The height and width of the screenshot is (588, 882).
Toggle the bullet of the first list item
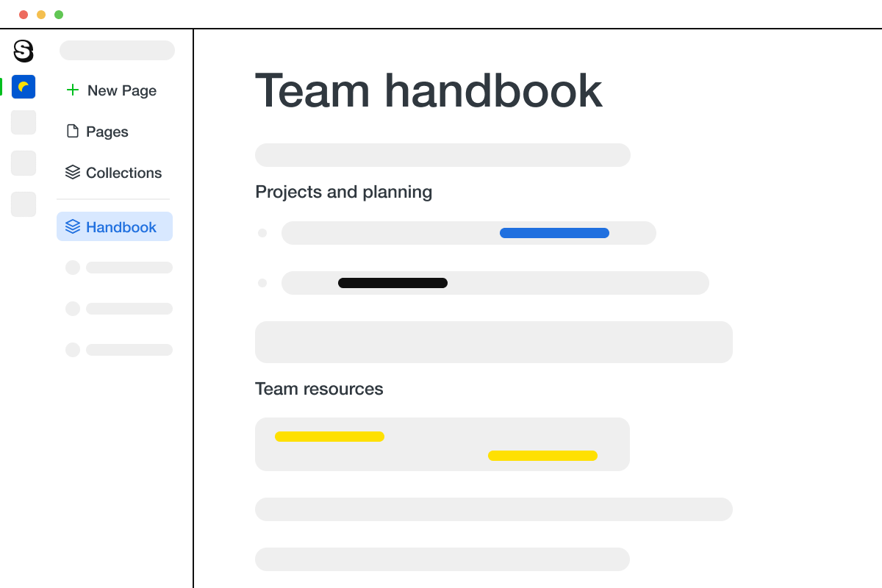pos(262,232)
